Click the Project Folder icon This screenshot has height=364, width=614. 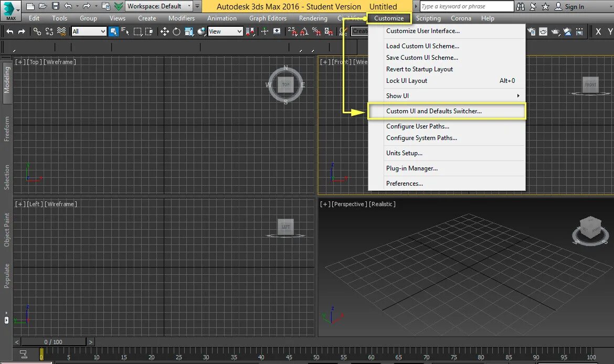(x=105, y=6)
